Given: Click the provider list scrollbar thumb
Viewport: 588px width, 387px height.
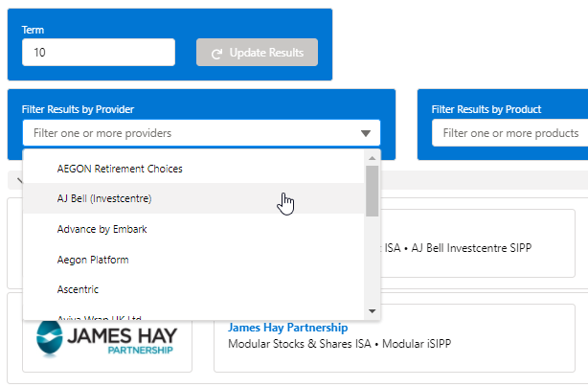Looking at the screenshot, I should point(372,191).
